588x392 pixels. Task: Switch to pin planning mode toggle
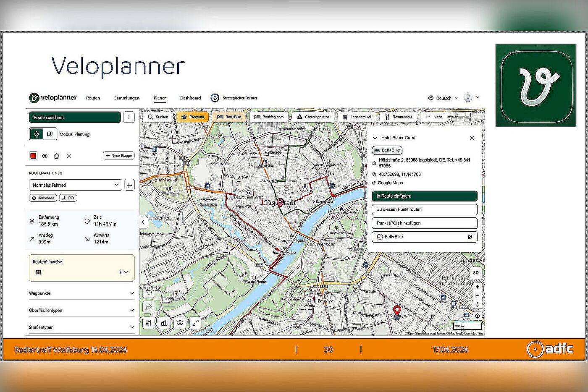pyautogui.click(x=37, y=134)
